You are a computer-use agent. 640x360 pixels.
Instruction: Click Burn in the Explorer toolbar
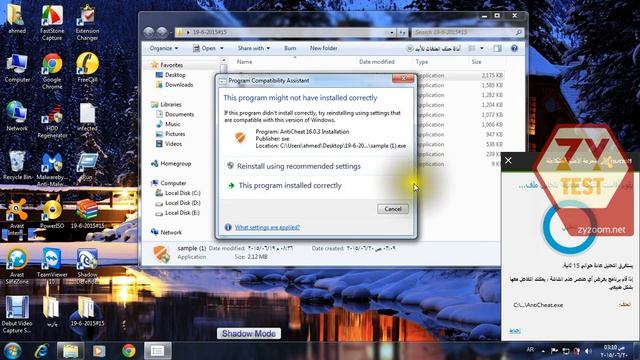click(290, 48)
